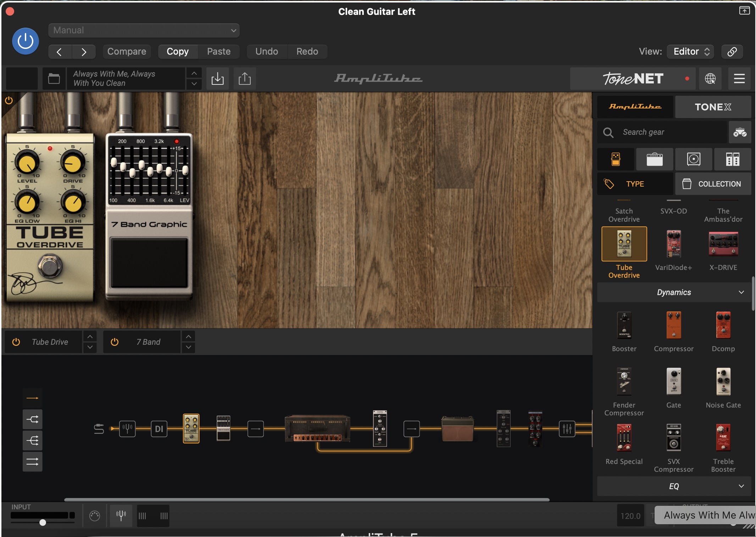756x537 pixels.
Task: Select the Compressor pedal
Action: pos(674,325)
